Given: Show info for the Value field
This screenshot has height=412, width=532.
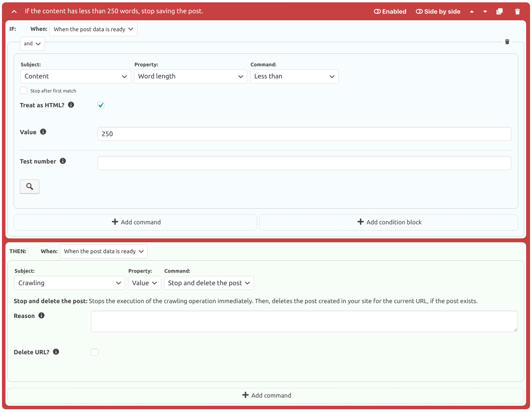Looking at the screenshot, I should (x=43, y=132).
